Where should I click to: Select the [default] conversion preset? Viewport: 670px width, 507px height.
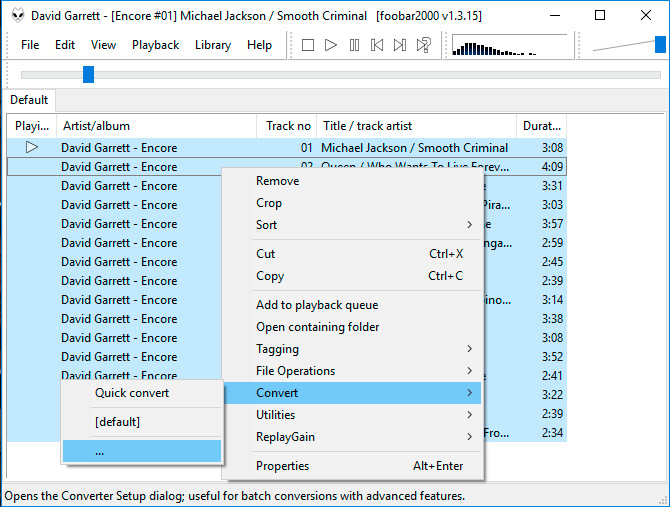142,422
